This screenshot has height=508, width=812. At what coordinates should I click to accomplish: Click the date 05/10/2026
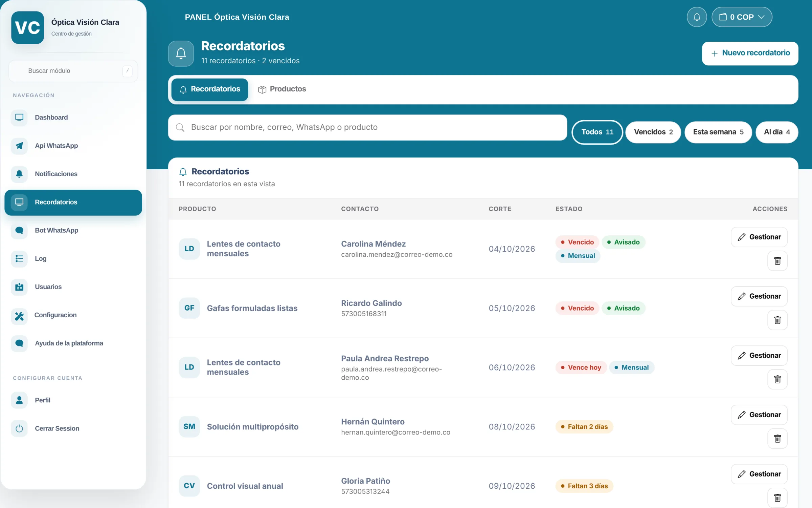coord(512,308)
